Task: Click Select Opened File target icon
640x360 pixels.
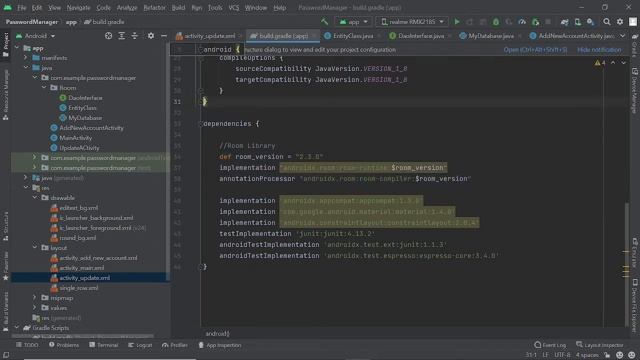Action: [x=108, y=36]
